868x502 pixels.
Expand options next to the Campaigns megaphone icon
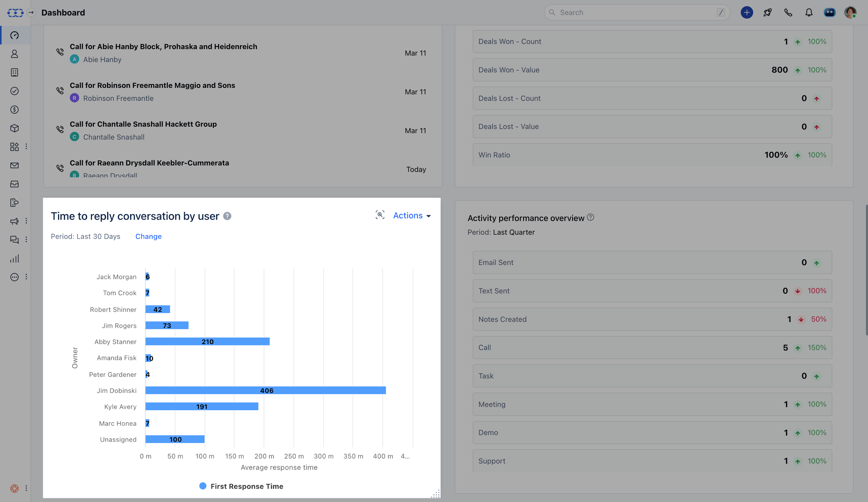(26, 221)
